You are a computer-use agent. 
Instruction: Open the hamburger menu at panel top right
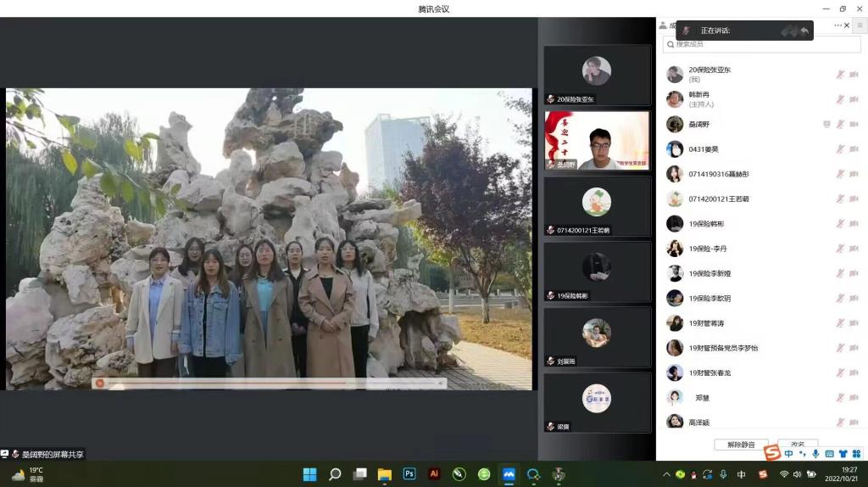click(860, 25)
